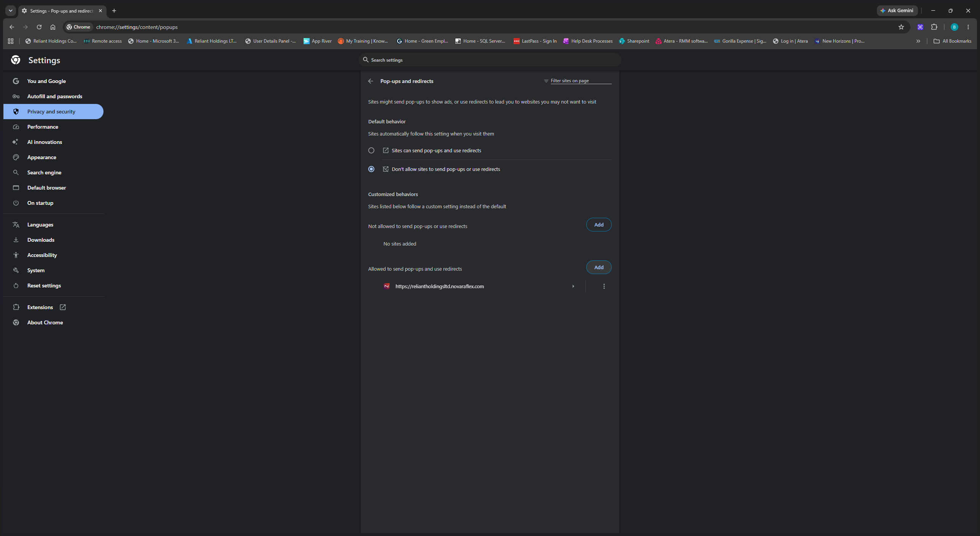This screenshot has width=980, height=536.
Task: Open the home page button
Action: pyautogui.click(x=53, y=27)
